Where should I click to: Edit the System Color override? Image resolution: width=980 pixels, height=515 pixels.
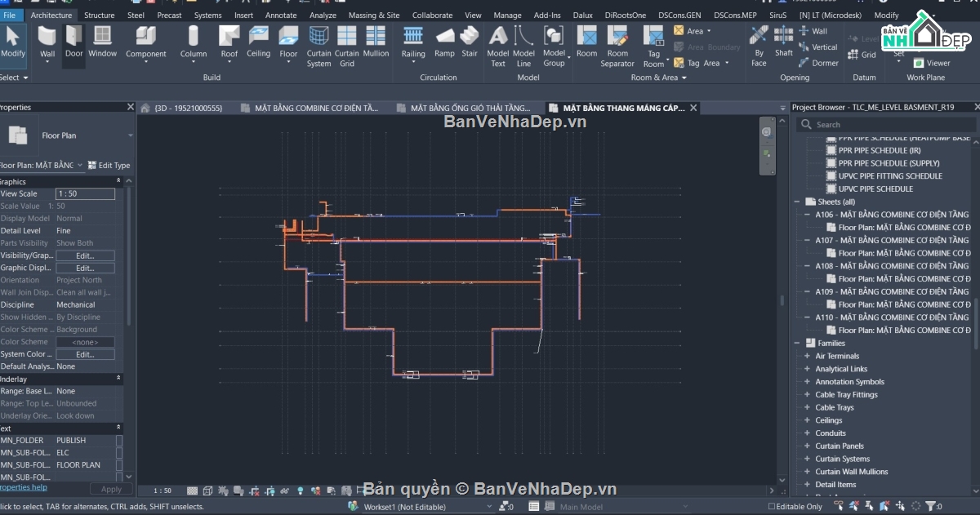click(x=85, y=353)
